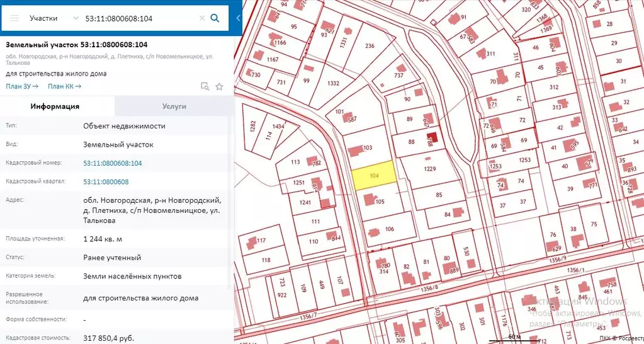Screen dimensions: 644x344
Task: Click parcel 105 on the map
Action: (x=380, y=202)
